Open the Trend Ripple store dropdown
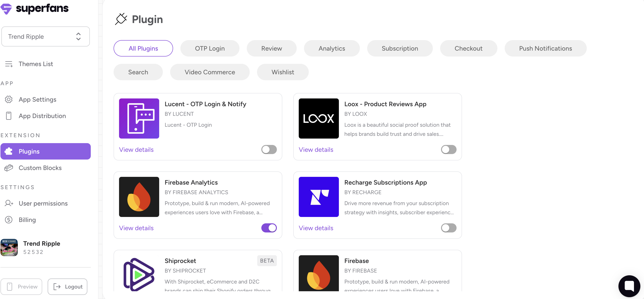This screenshot has height=299, width=644. (x=46, y=36)
